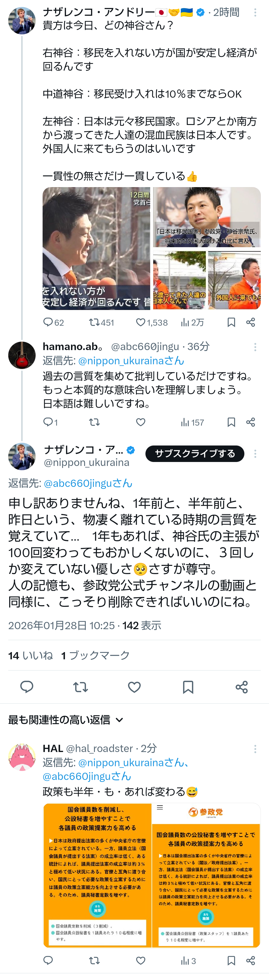Open more options menu on HAL's reply
This screenshot has height=980, width=269.
tap(255, 749)
